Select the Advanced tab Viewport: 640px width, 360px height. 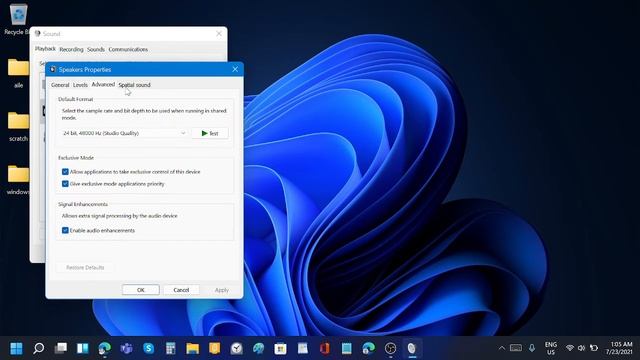pos(103,84)
